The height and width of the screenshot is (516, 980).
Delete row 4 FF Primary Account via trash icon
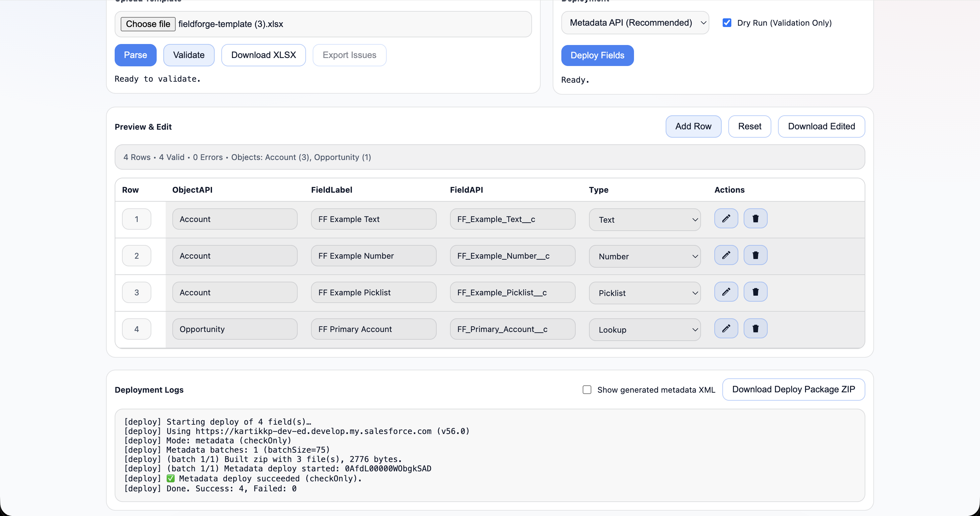755,328
